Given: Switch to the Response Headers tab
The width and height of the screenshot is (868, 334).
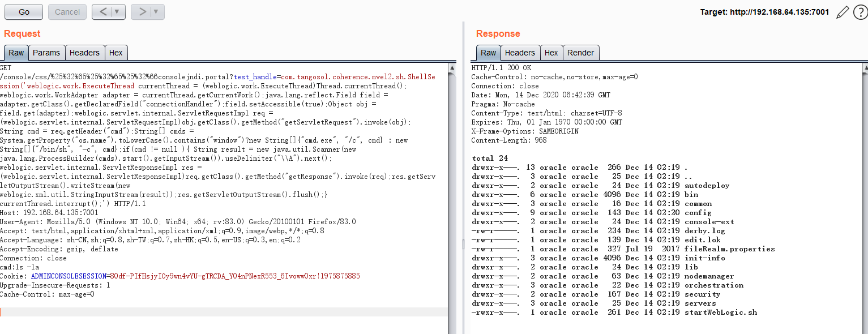Looking at the screenshot, I should tap(520, 53).
